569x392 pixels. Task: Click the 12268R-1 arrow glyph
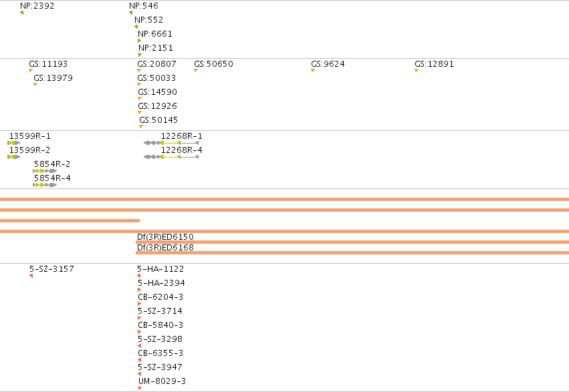171,143
